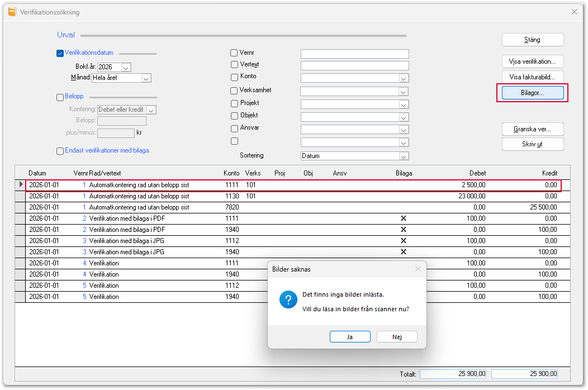The height and width of the screenshot is (390, 588).
Task: Click the Datum column header
Action: (37, 173)
